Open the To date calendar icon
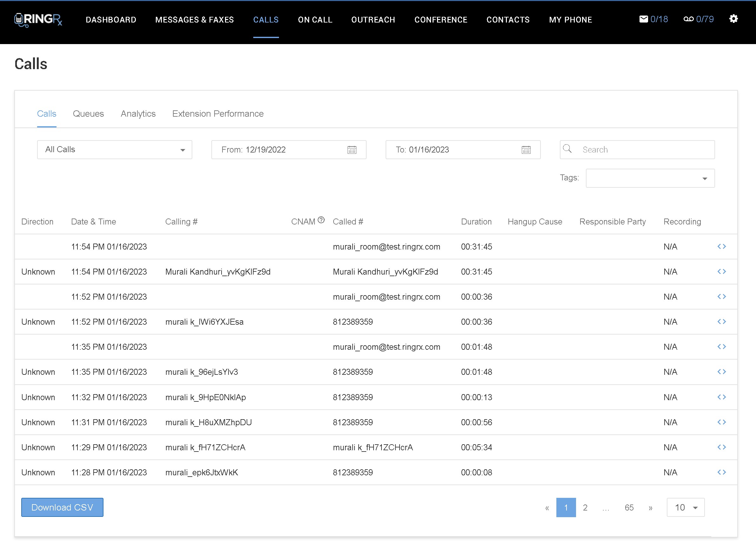 (526, 150)
